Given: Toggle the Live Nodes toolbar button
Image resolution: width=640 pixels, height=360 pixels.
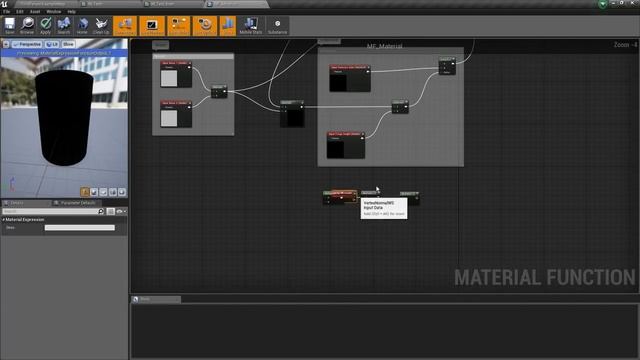Looking at the screenshot, I should click(179, 26).
